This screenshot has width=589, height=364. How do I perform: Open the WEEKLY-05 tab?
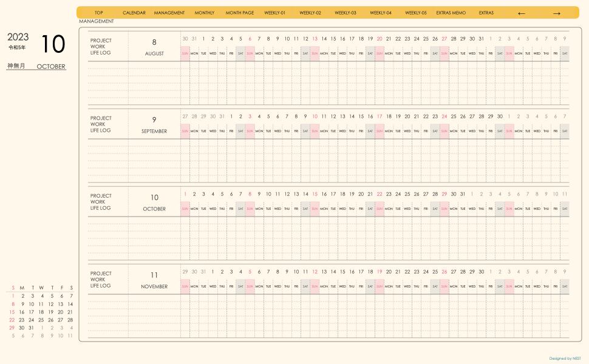click(x=416, y=13)
